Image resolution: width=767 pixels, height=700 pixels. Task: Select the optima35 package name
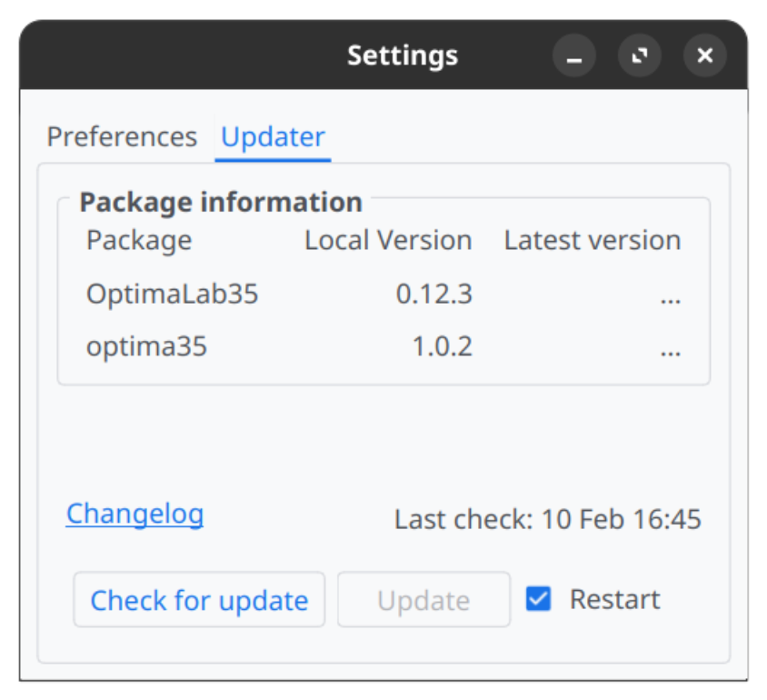pyautogui.click(x=146, y=347)
